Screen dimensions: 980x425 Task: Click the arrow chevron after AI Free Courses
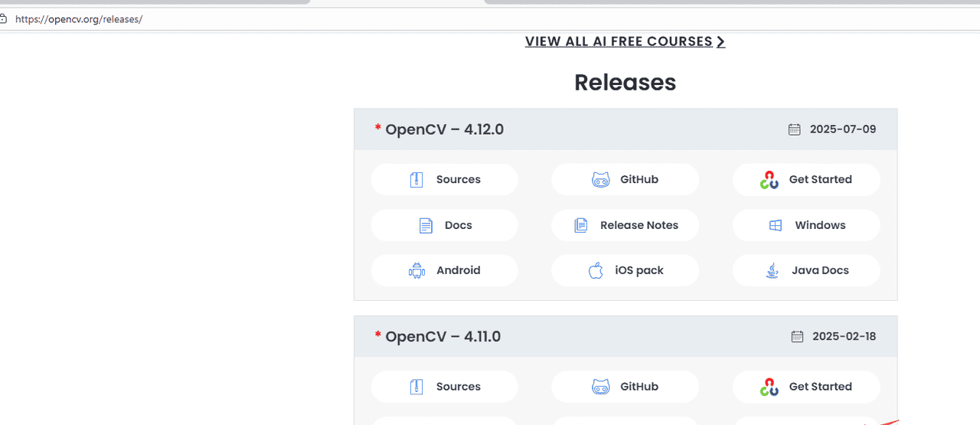point(720,42)
